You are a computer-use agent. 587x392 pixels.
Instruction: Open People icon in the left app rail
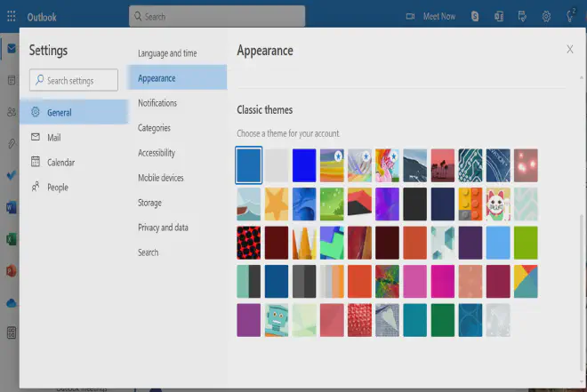[12, 112]
